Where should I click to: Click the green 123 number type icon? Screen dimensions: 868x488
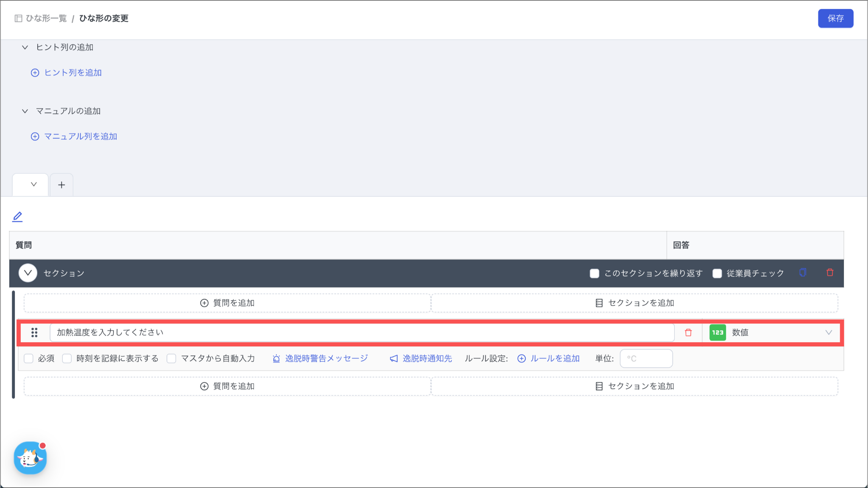tap(718, 333)
